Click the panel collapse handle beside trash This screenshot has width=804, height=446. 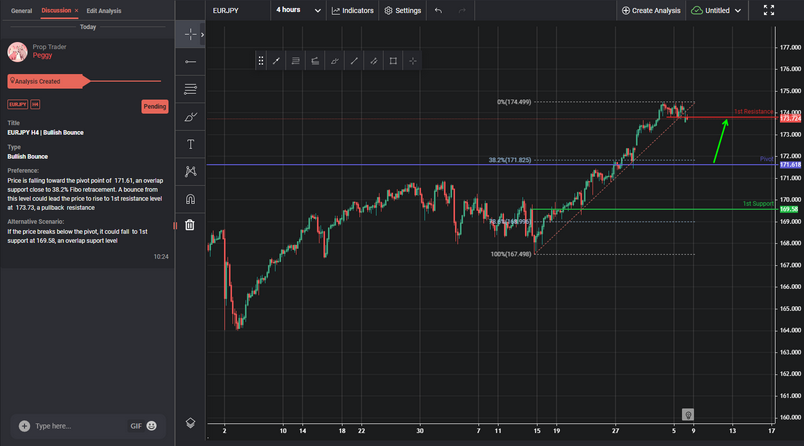tap(175, 226)
